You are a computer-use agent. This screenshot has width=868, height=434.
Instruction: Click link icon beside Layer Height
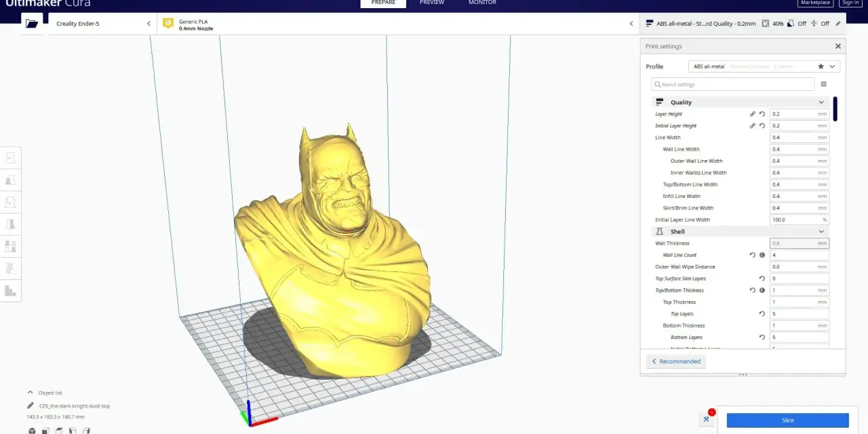752,114
